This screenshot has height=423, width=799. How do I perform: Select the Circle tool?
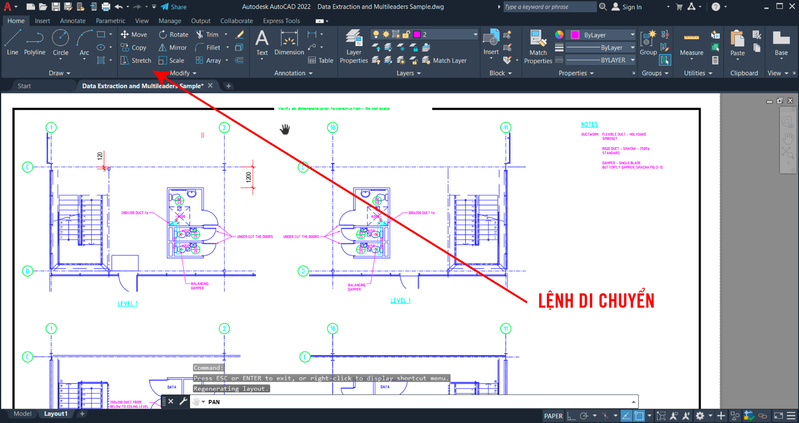[x=60, y=43]
